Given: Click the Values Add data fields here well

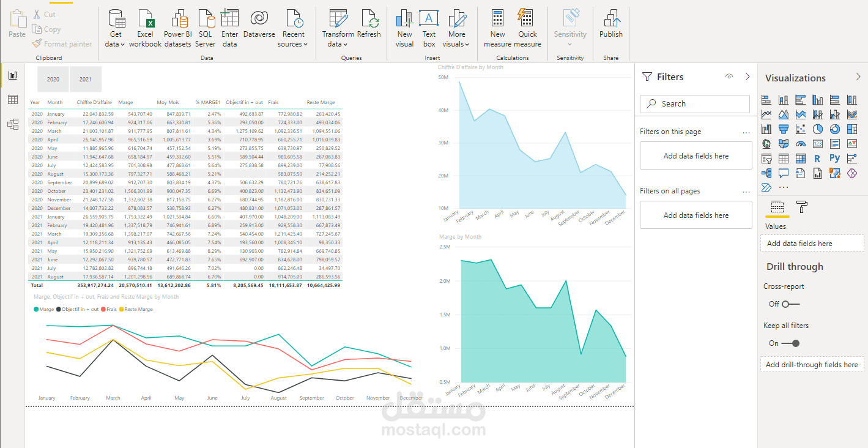Looking at the screenshot, I should click(812, 244).
